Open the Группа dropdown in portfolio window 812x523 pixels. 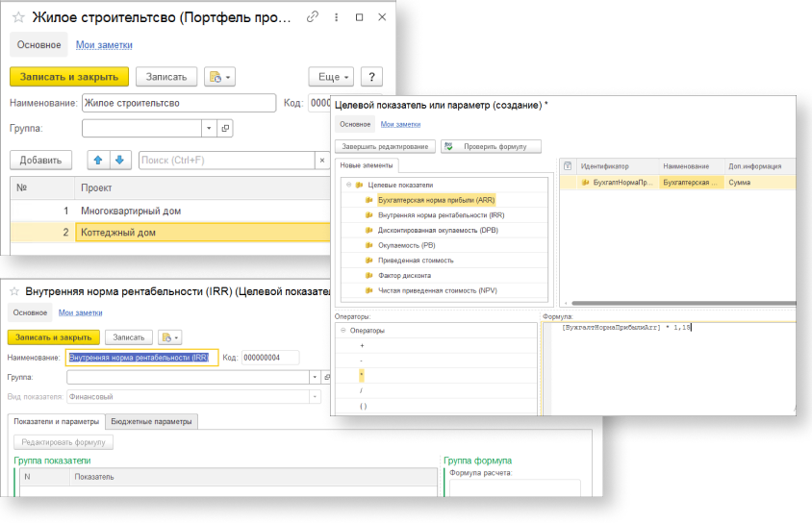[x=209, y=128]
